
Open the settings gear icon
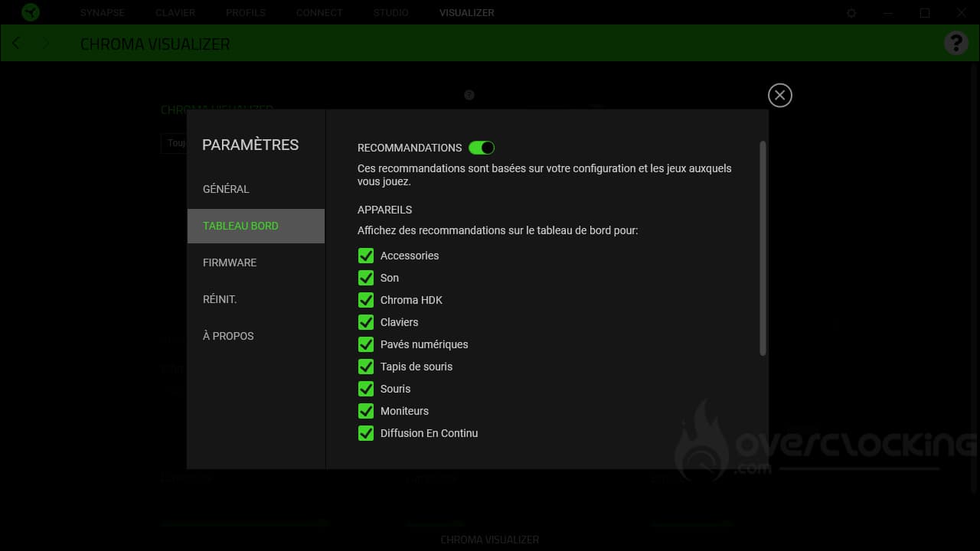[851, 13]
